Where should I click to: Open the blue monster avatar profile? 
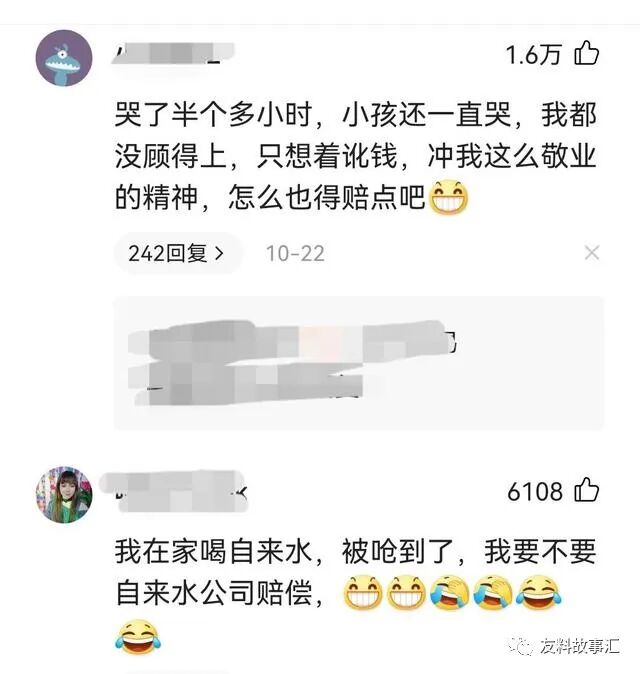[x=64, y=58]
